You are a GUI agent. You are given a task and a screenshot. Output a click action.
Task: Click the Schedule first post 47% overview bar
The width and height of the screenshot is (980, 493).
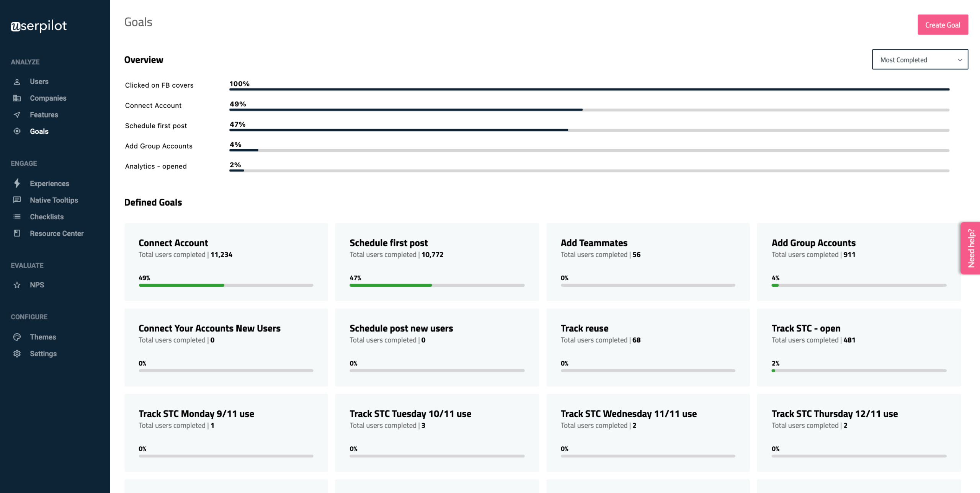(x=589, y=130)
